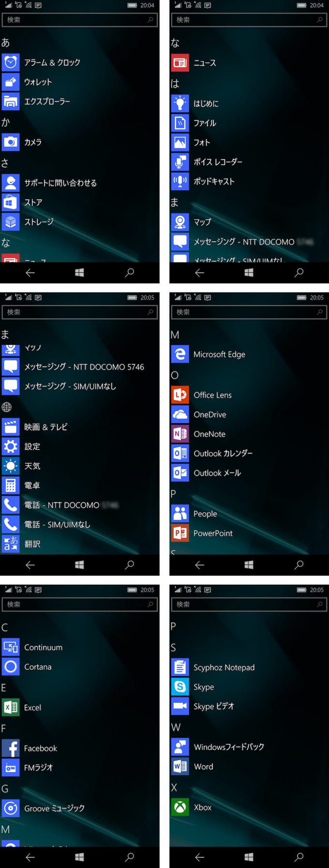Image resolution: width=329 pixels, height=868 pixels.
Task: Tap the か section heading
Action: tap(5, 122)
